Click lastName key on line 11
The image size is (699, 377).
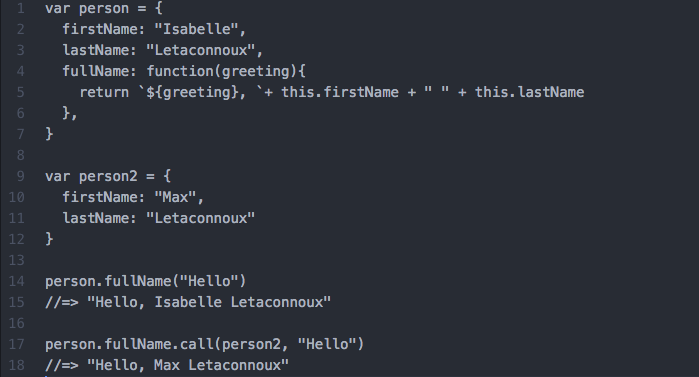coord(95,218)
